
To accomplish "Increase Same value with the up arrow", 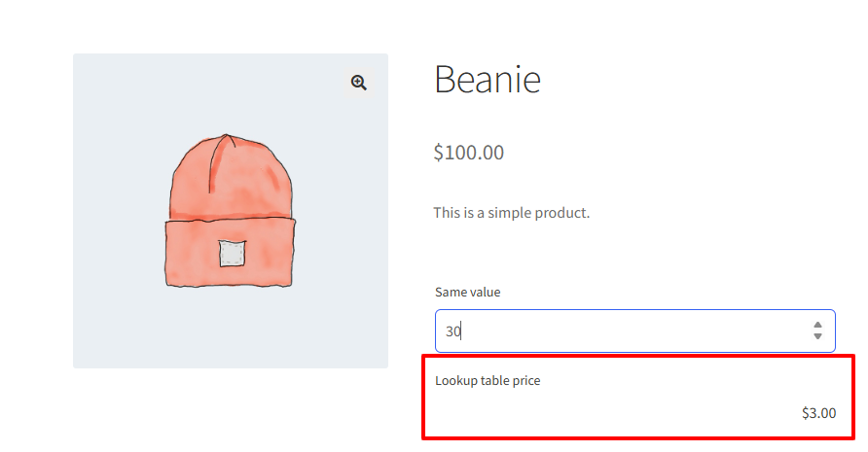I will tap(817, 326).
